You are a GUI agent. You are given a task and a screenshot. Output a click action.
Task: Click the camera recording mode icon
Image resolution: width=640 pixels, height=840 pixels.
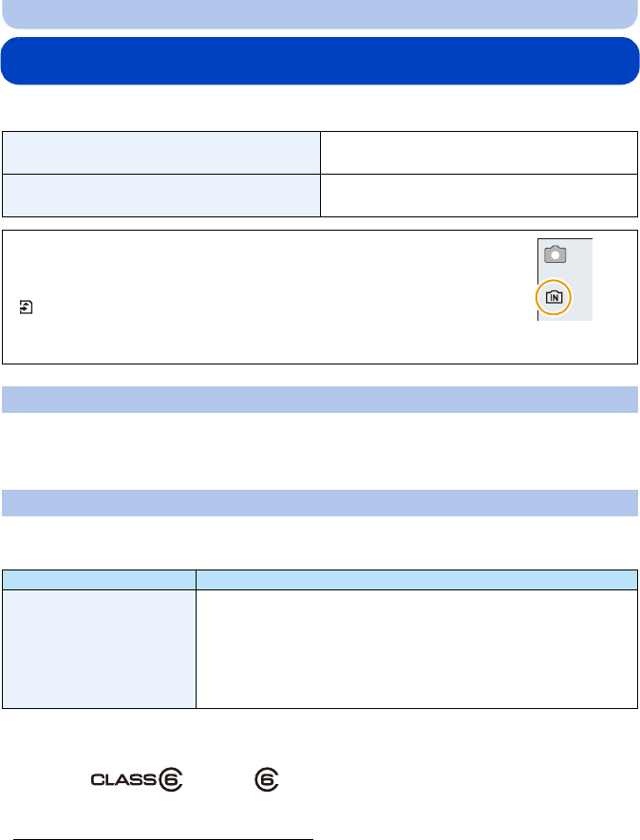[x=555, y=256]
